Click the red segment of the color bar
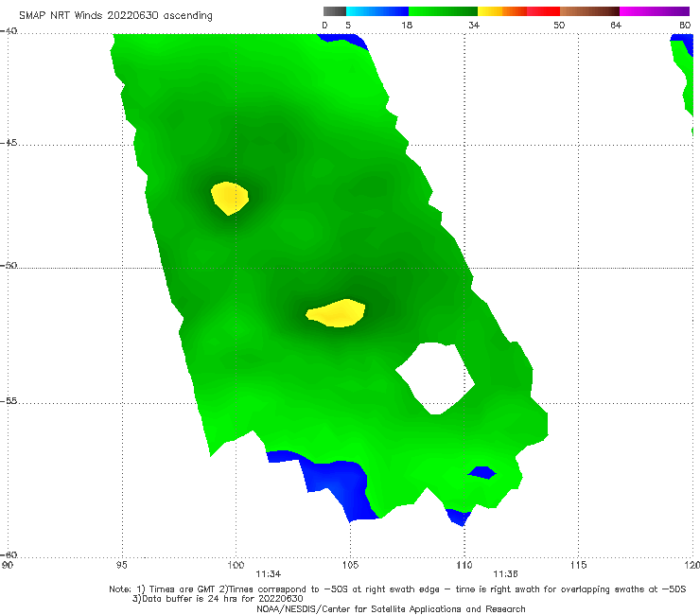 point(543,11)
